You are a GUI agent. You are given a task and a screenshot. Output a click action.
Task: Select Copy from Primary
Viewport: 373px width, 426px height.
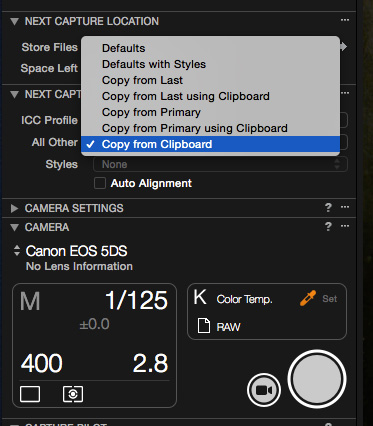click(x=210, y=112)
